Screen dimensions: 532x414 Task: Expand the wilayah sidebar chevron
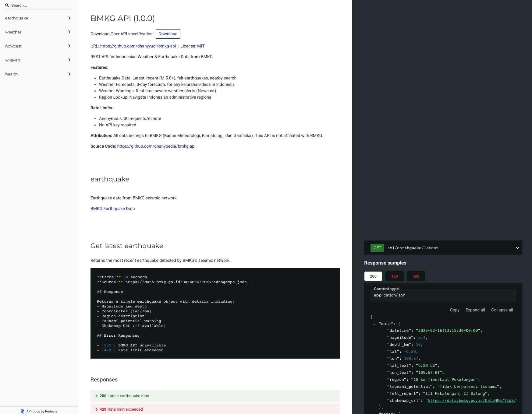pos(69,60)
